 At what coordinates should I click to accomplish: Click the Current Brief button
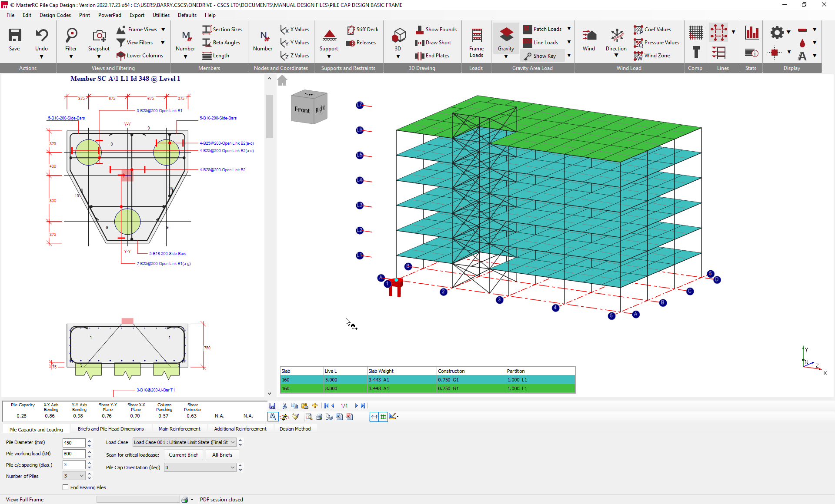coord(183,455)
